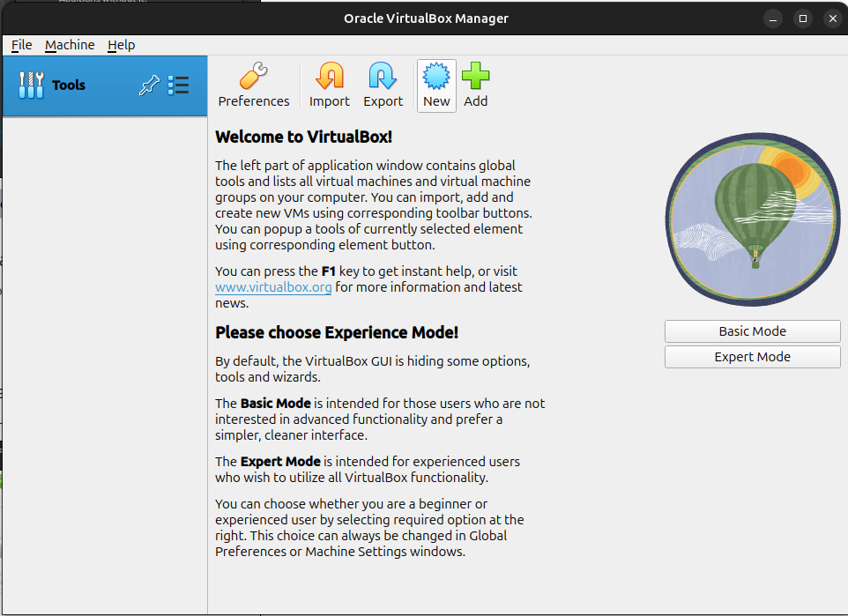Screen dimensions: 848x616
Task: Click the pin icon beside Tools
Action: click(x=149, y=85)
